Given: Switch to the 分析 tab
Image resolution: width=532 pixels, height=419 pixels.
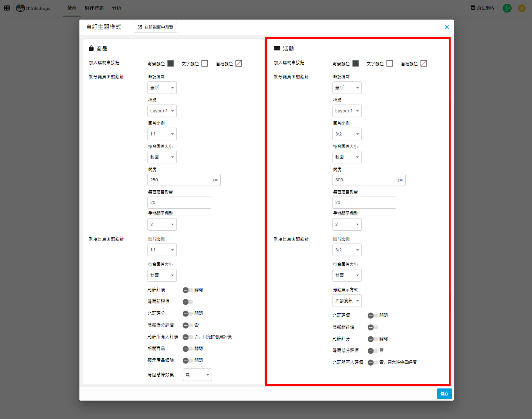Looking at the screenshot, I should point(116,8).
